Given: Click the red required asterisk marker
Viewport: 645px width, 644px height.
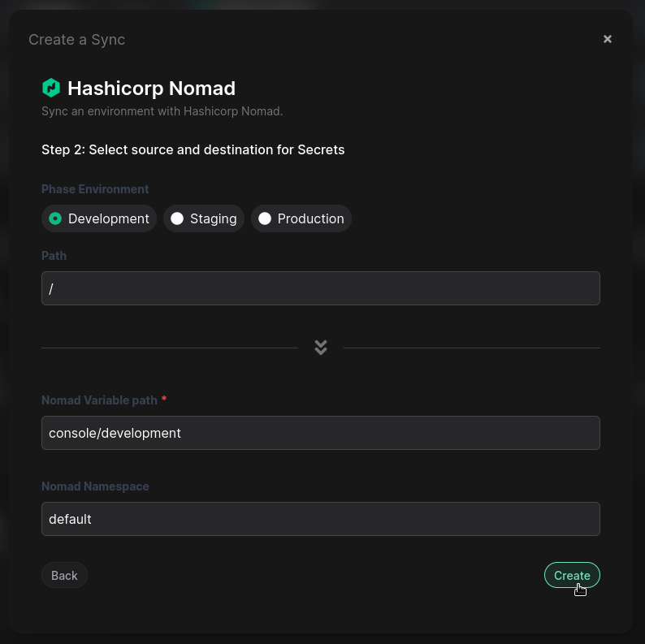Looking at the screenshot, I should pos(164,400).
